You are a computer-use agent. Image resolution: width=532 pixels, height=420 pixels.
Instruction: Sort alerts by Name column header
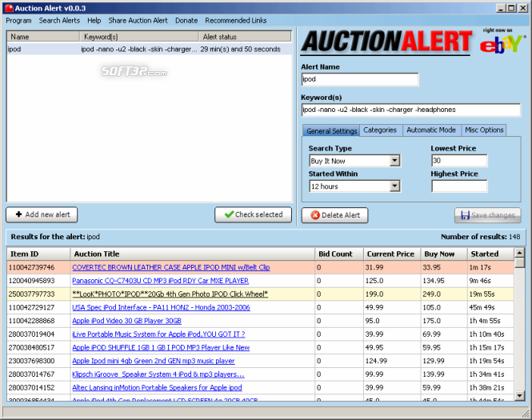click(43, 37)
